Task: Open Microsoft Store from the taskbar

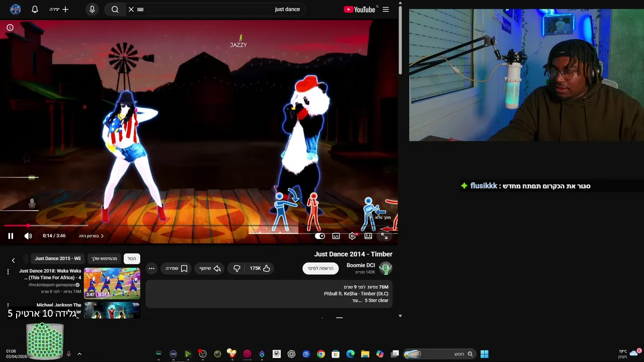Action: pos(336,354)
